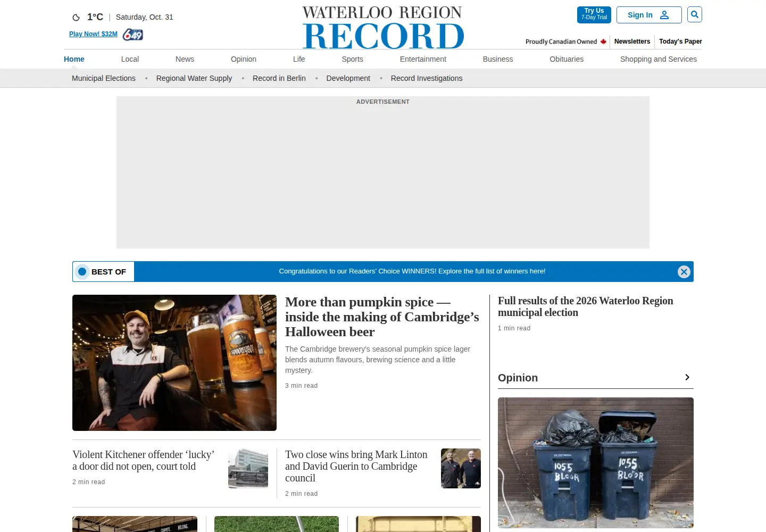Read the pumpkin spice Halloween beer headline
The image size is (766, 532).
click(x=382, y=317)
